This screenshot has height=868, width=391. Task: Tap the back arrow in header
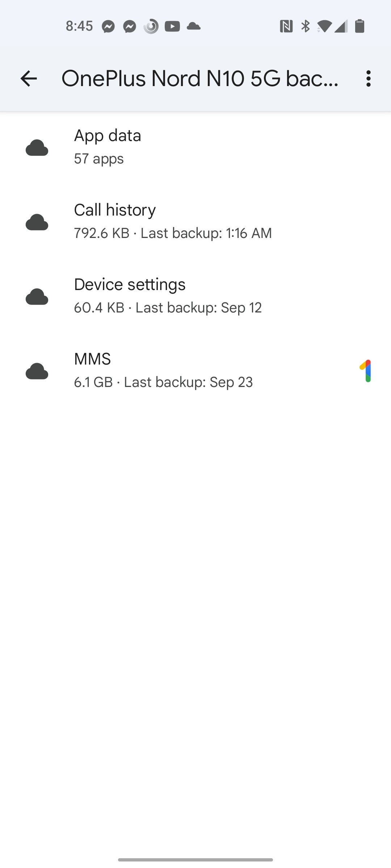[x=29, y=78]
